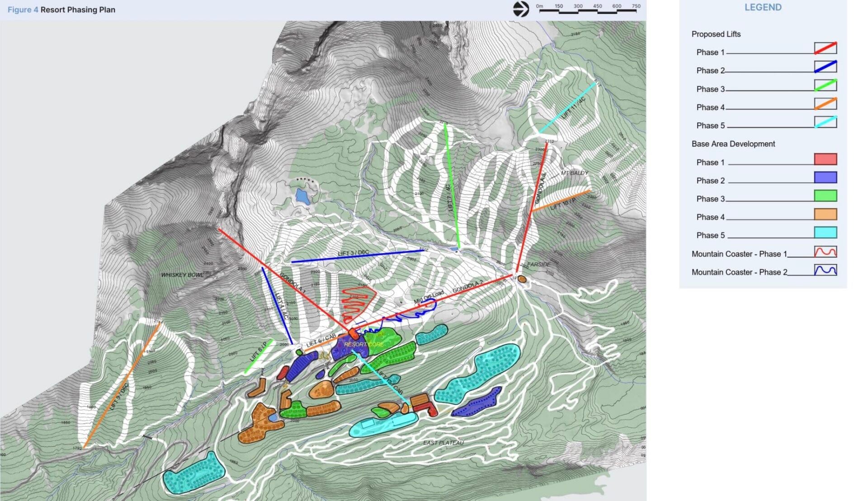Click the EAST PLATEAU map label

[443, 443]
